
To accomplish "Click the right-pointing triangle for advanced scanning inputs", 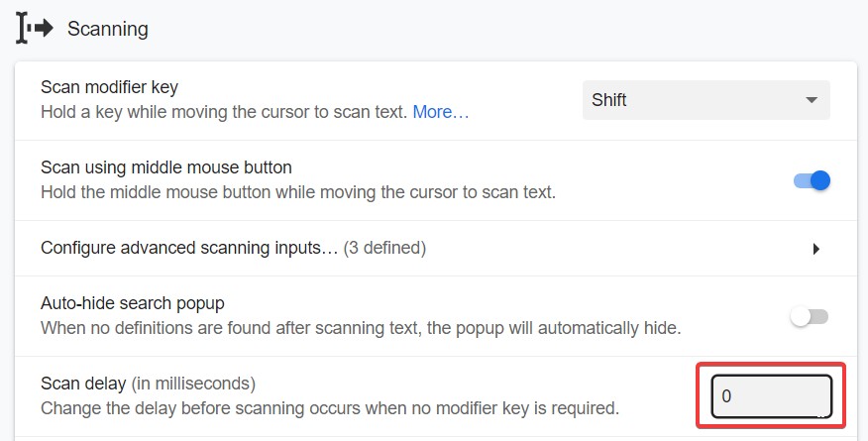I will pos(816,249).
